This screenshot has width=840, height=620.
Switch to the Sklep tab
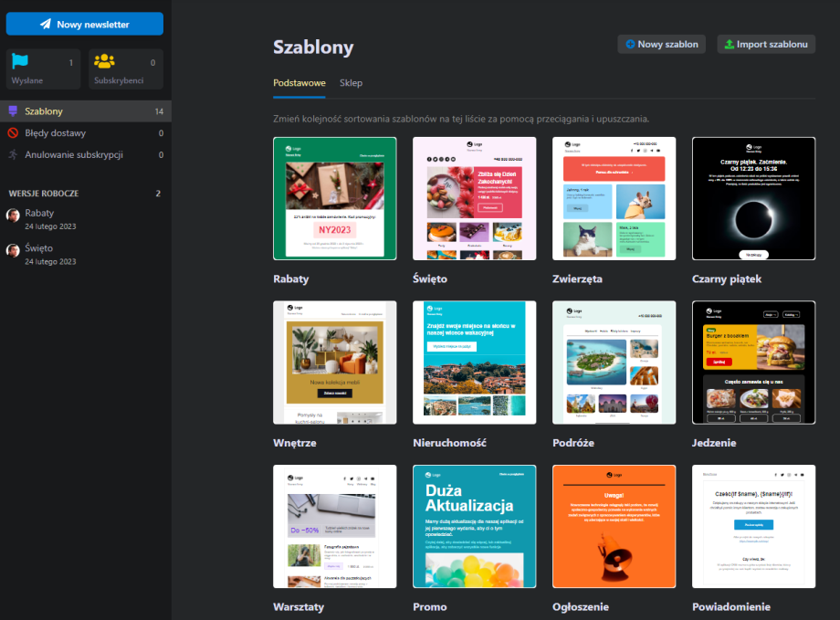click(x=351, y=83)
